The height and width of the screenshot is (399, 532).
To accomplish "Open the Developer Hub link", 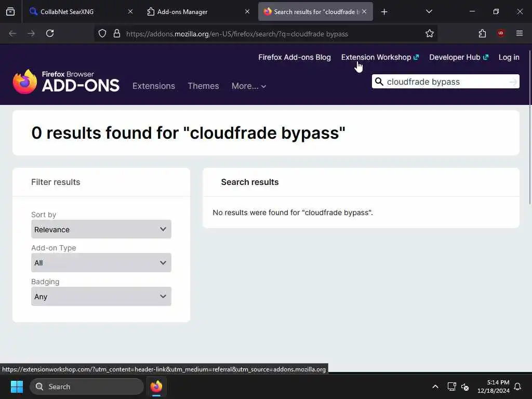I will (x=459, y=57).
